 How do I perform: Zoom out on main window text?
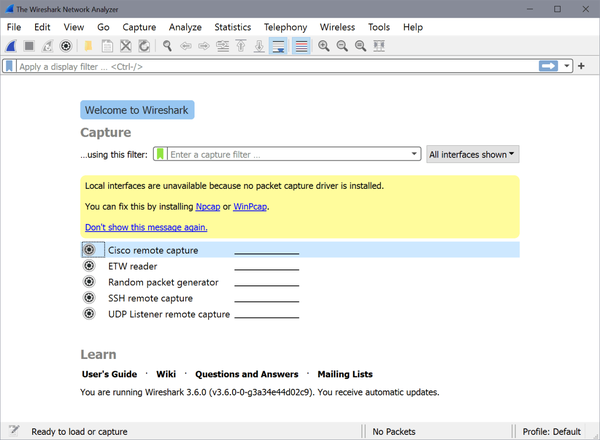tap(342, 46)
